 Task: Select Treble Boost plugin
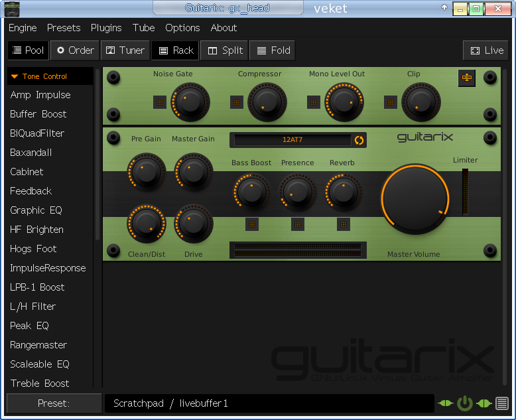(x=40, y=383)
